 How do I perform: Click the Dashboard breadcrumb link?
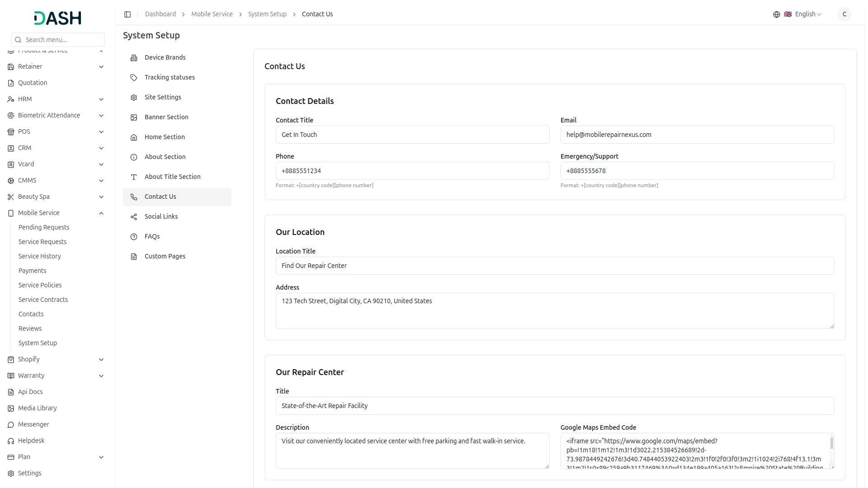click(160, 14)
